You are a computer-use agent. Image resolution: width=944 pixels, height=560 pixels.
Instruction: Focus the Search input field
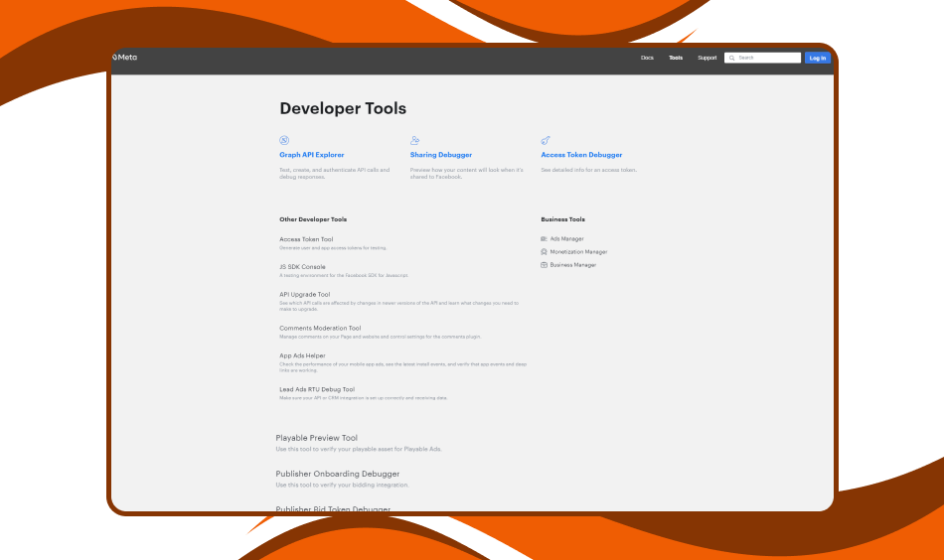click(763, 58)
